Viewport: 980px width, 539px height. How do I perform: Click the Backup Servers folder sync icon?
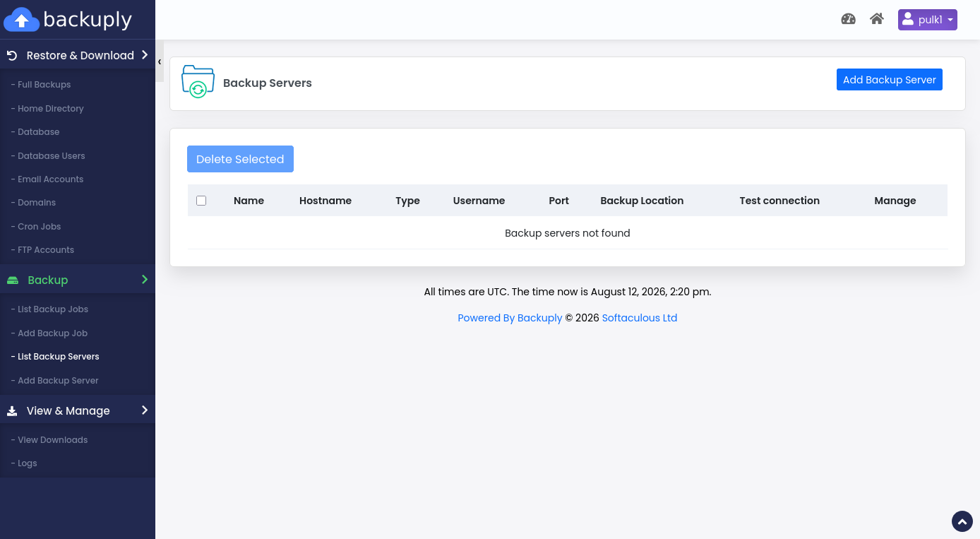[x=198, y=81]
